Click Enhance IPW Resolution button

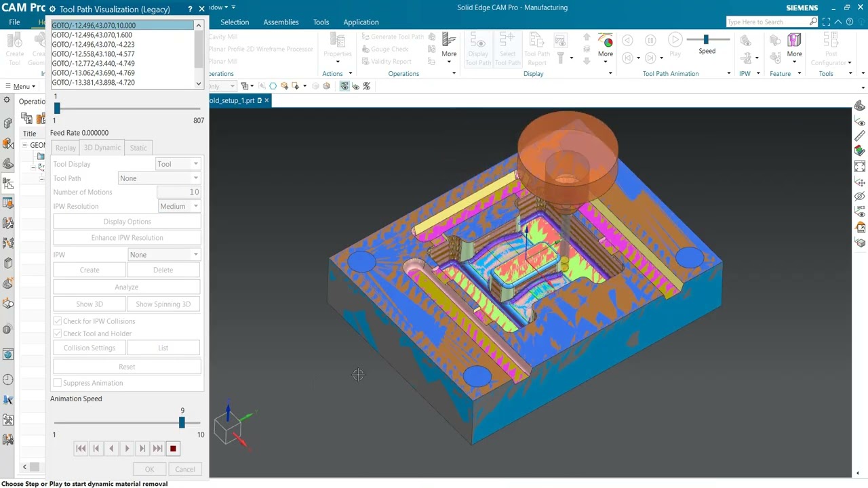pos(127,238)
